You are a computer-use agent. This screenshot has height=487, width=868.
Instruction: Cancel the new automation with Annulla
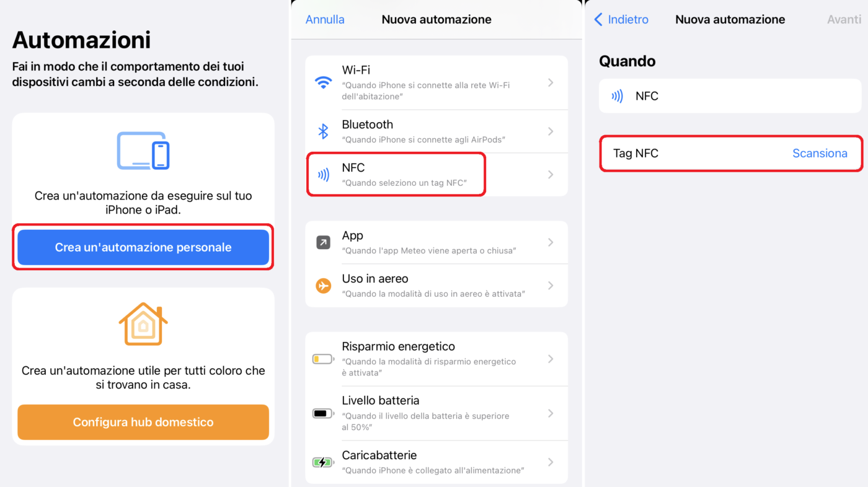point(325,20)
